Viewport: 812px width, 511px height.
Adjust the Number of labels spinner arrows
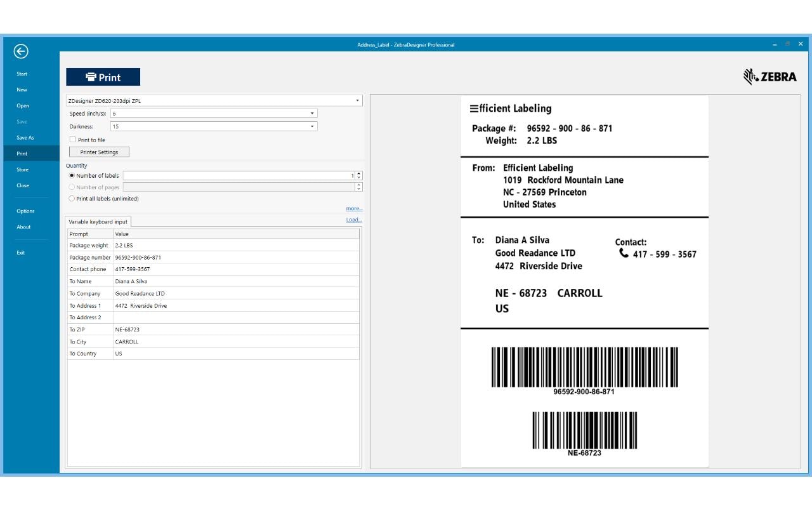coord(359,175)
